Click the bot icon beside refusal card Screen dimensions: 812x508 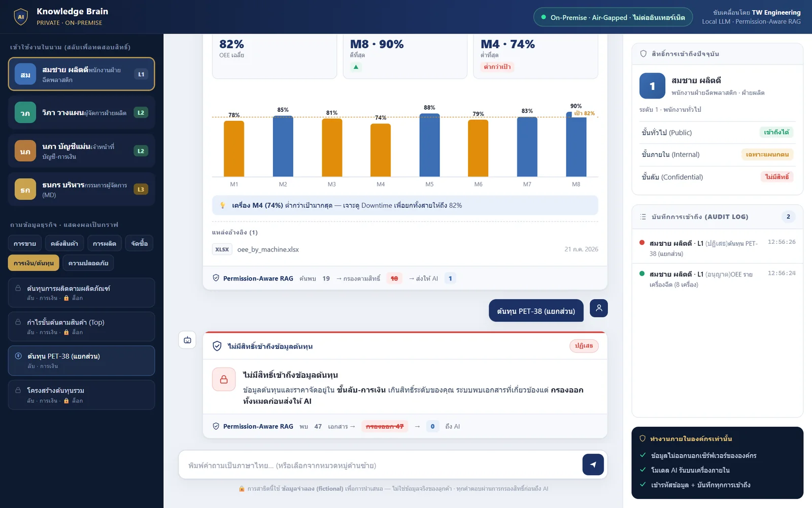click(187, 340)
